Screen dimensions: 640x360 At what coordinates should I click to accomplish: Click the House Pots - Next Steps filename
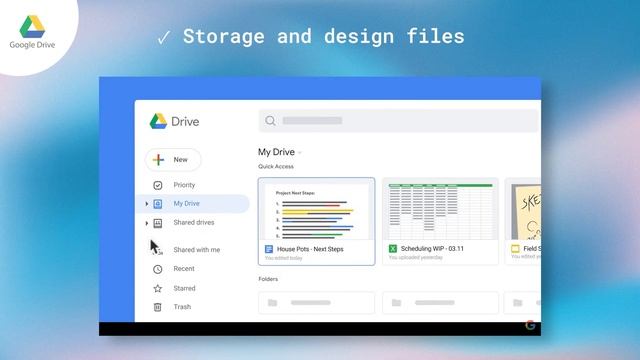tap(310, 249)
